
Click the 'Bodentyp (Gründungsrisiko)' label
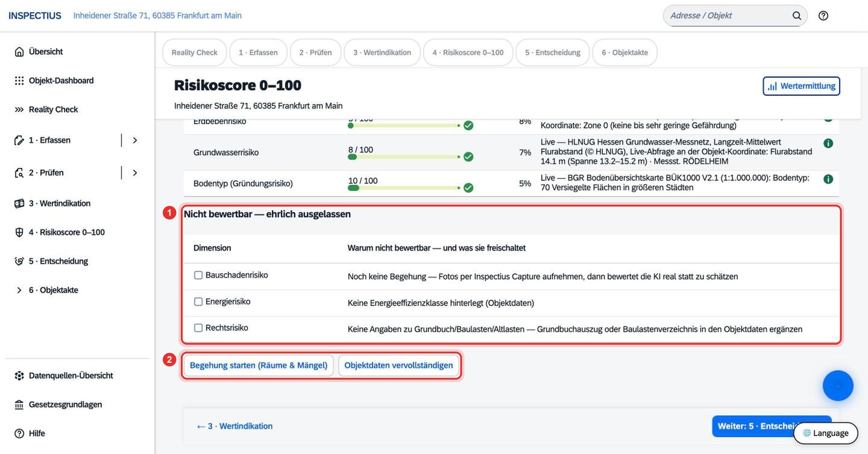pos(243,183)
